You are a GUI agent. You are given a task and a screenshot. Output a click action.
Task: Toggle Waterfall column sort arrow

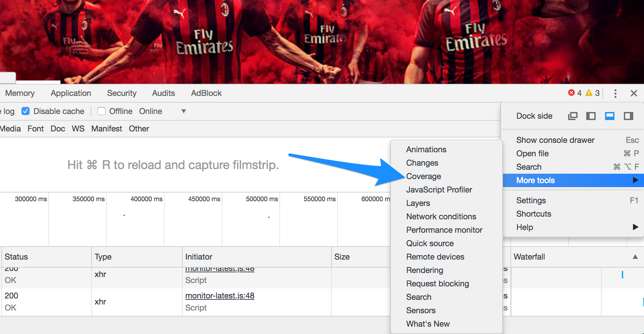635,257
